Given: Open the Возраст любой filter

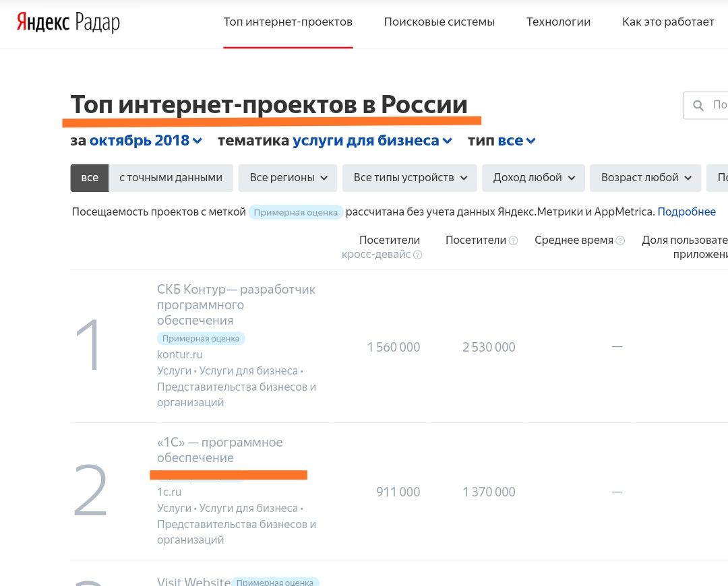Looking at the screenshot, I should click(645, 178).
